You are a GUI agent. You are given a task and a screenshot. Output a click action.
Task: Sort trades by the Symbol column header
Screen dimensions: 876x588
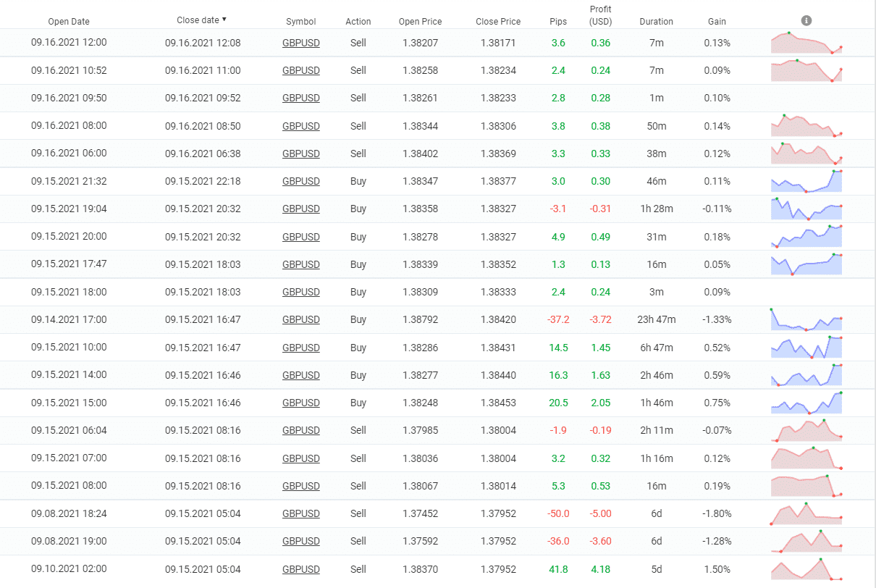click(x=300, y=22)
